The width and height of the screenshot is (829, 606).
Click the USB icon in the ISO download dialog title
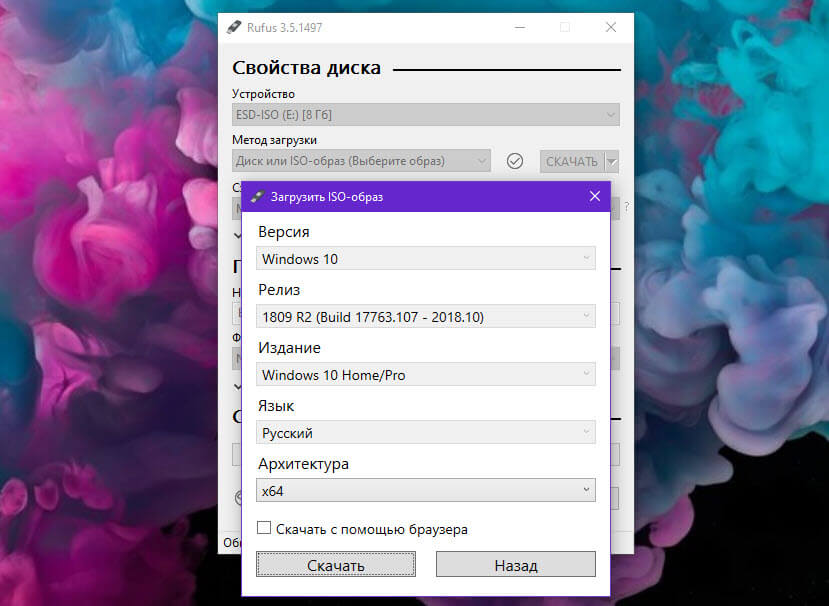[x=257, y=197]
